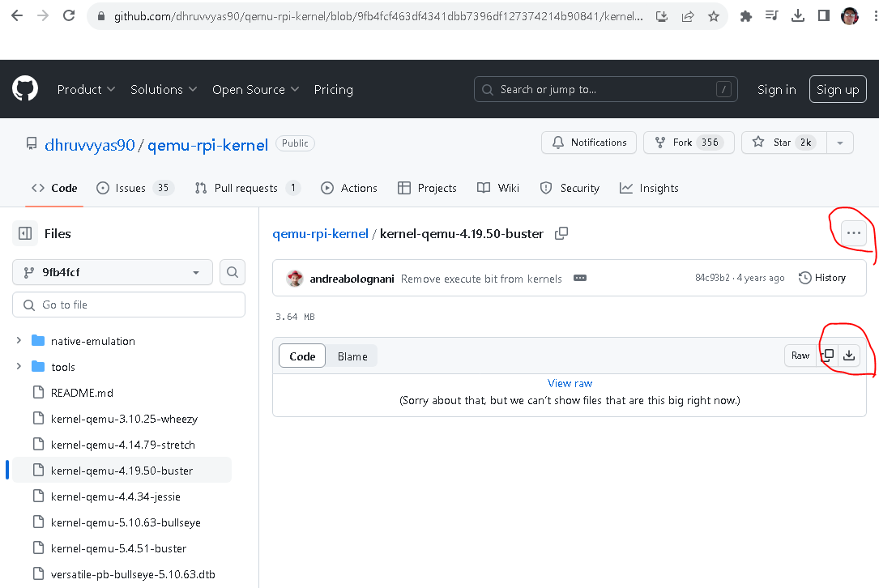
Task: Focus the Go to file field
Action: [x=128, y=305]
